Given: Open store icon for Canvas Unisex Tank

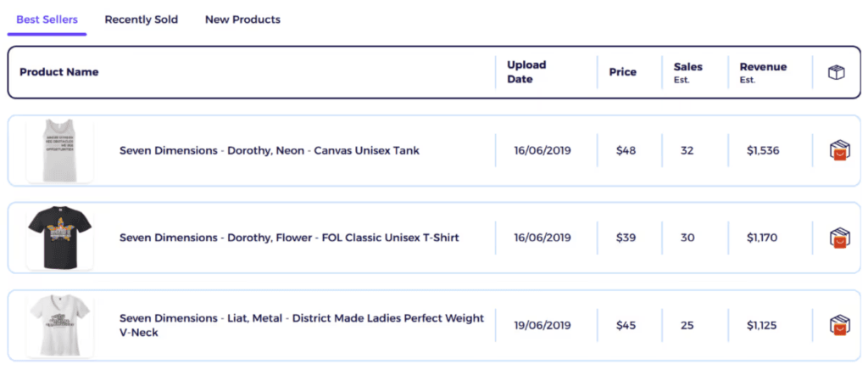Looking at the screenshot, I should 839,151.
